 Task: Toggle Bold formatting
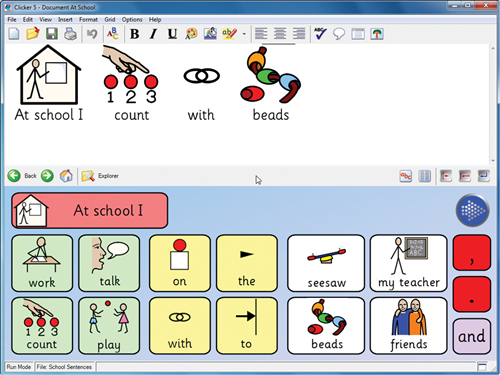click(135, 34)
